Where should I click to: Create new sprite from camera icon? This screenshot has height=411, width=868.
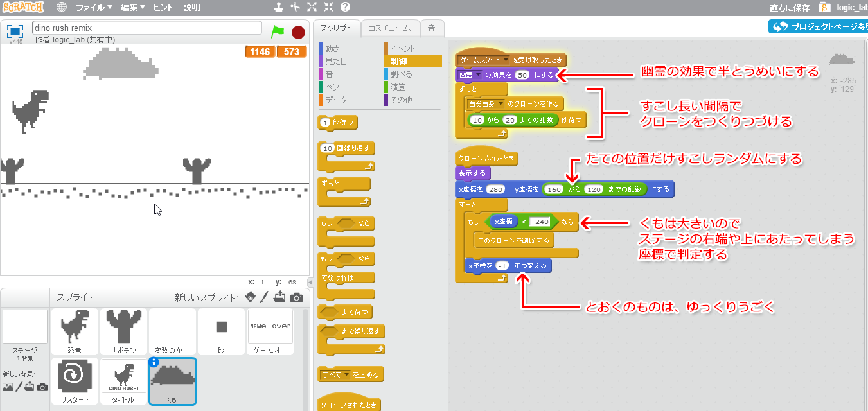click(296, 297)
